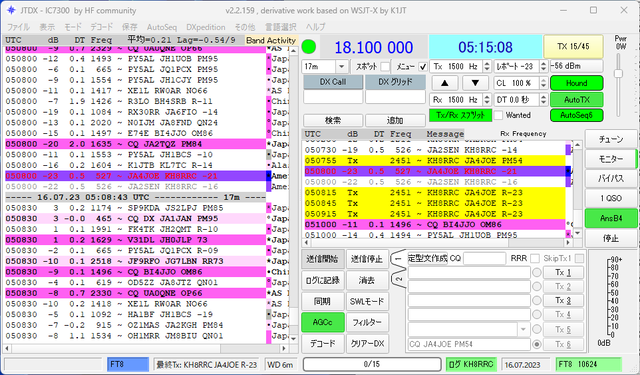Click the green monitor status indicator circle
This screenshot has height=375, width=640.
tap(309, 47)
